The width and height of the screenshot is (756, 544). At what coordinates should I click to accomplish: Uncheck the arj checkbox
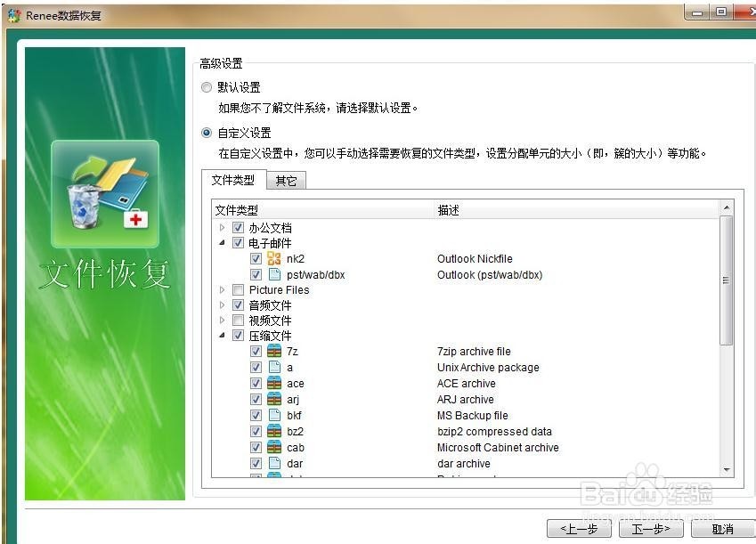(256, 399)
